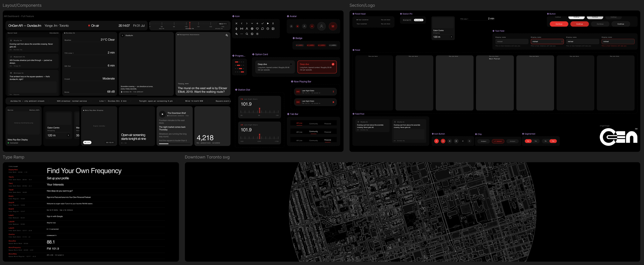
Task: Select the user profile icon in the Icon grid
Action: click(247, 29)
